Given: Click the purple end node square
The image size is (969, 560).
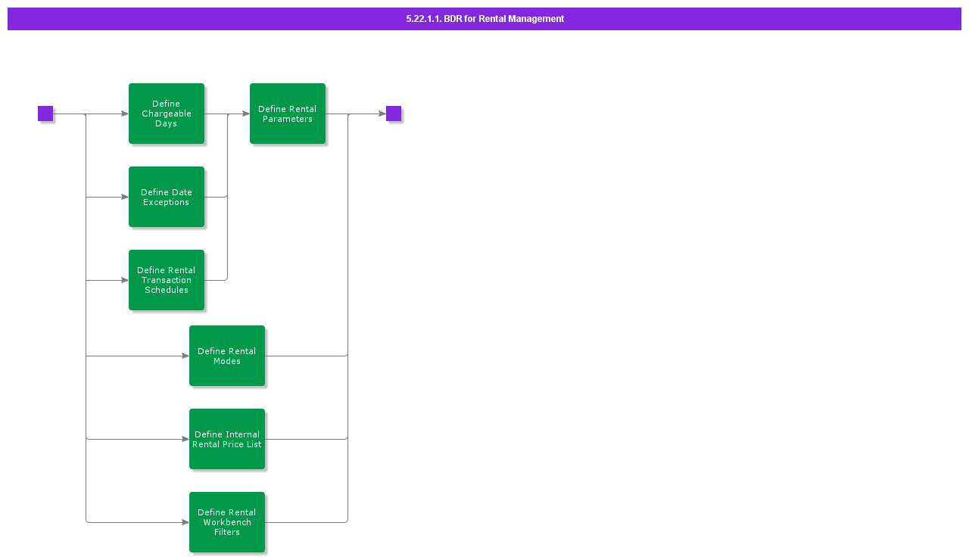Looking at the screenshot, I should click(394, 114).
